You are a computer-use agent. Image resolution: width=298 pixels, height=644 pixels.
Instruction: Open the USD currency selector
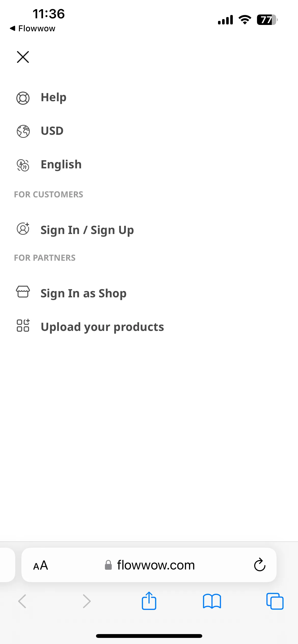52,131
